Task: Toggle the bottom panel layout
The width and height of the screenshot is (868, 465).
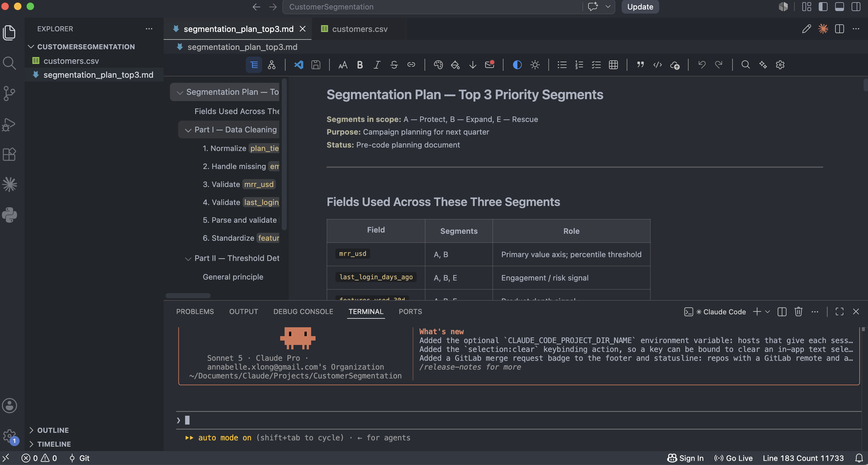Action: click(839, 7)
